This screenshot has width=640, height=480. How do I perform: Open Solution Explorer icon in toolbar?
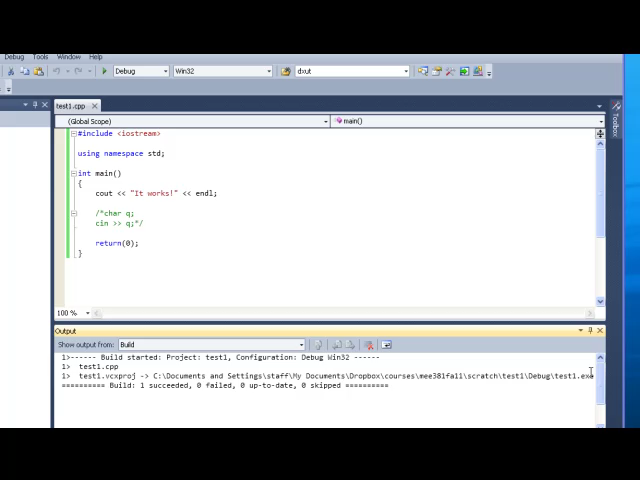click(x=423, y=71)
